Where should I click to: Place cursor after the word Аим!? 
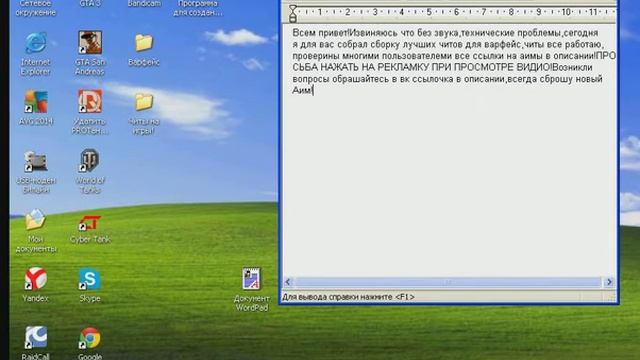click(x=313, y=91)
